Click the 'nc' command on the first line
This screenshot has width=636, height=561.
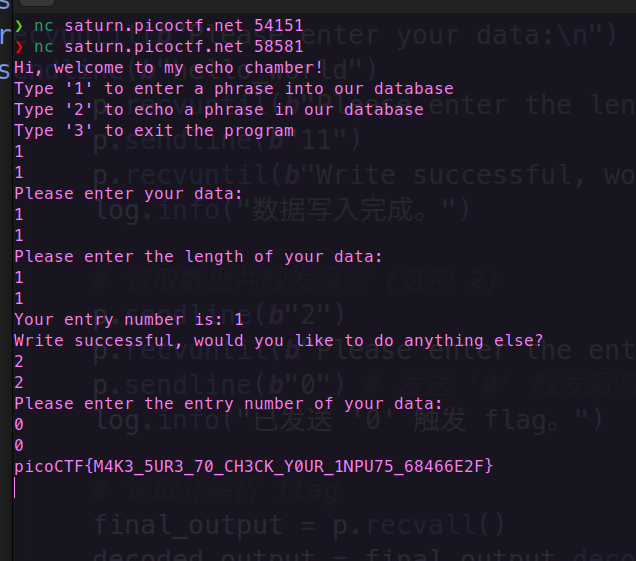tap(44, 26)
